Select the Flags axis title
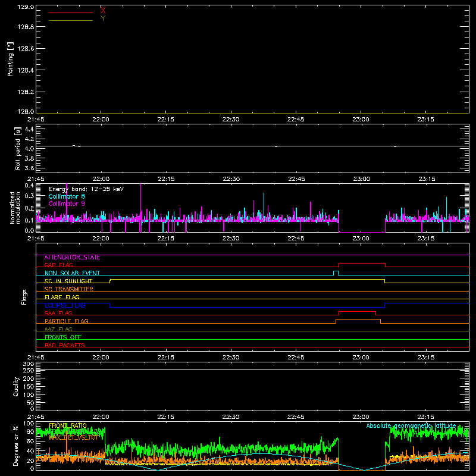This screenshot has height=476, width=476. (24, 297)
